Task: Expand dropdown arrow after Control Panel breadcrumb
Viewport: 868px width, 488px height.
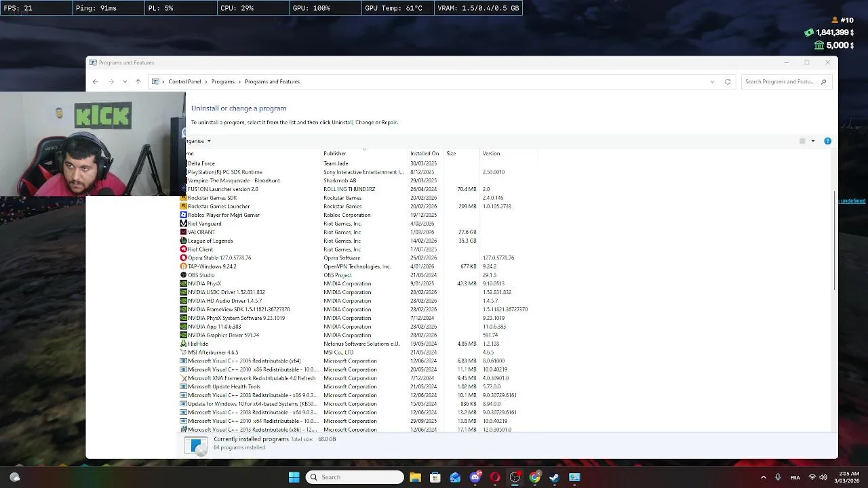Action: coord(206,82)
